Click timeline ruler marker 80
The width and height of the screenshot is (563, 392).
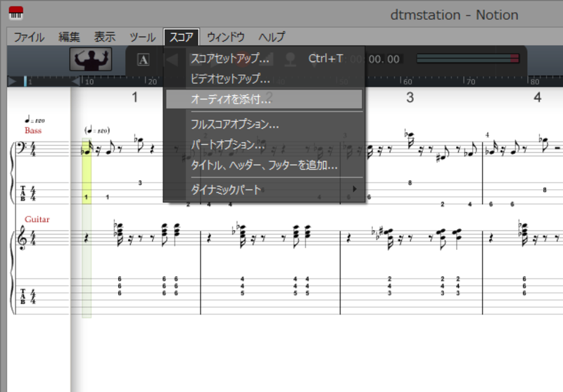[535, 82]
